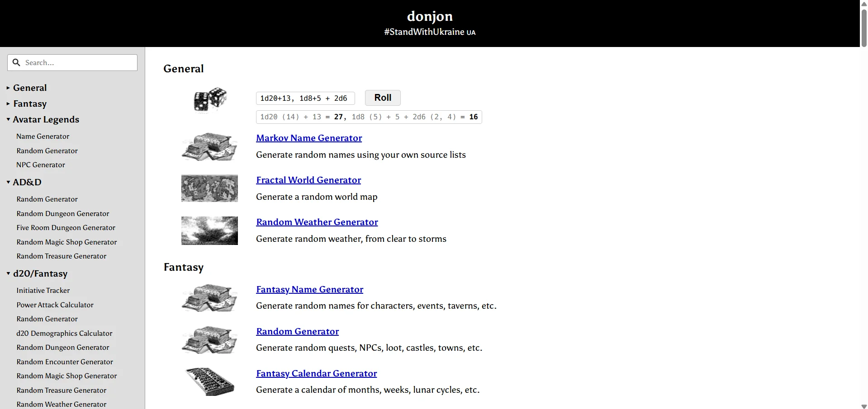Select Name Generator under Avatar Legends

43,136
